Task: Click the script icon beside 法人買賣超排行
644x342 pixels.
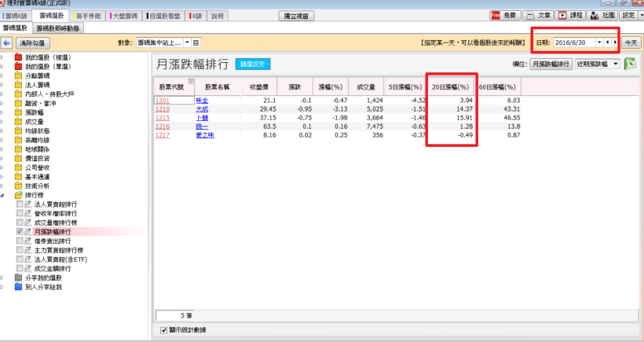Action: [28, 204]
